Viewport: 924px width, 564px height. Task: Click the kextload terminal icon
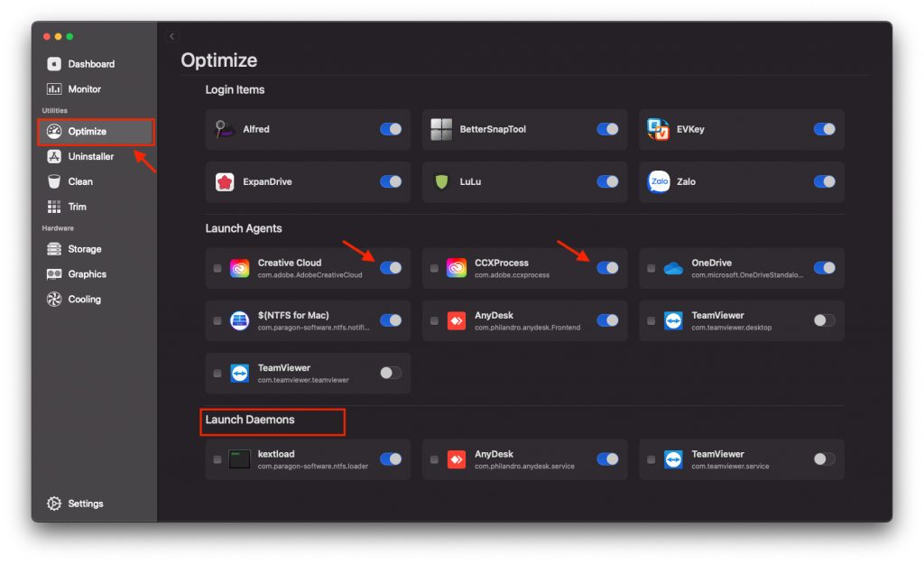(x=239, y=459)
